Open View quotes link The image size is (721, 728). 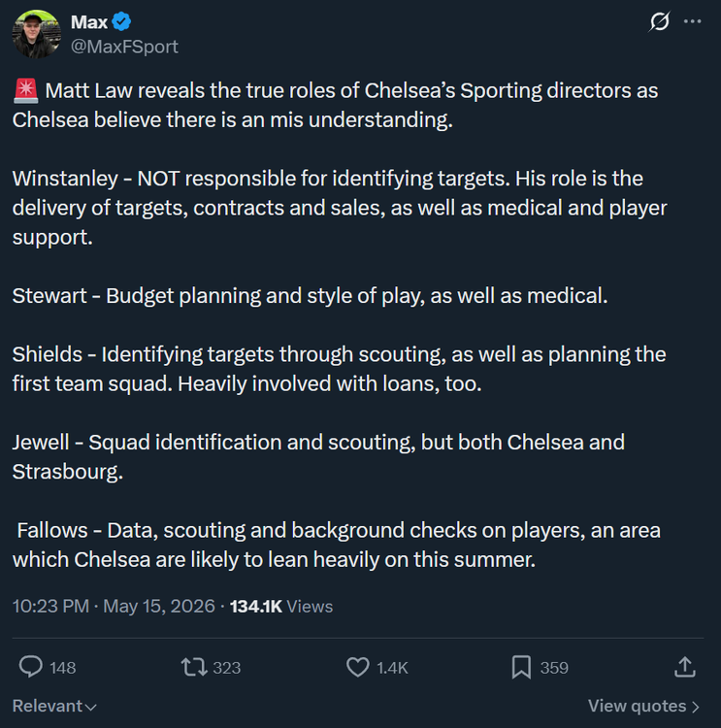click(x=643, y=707)
